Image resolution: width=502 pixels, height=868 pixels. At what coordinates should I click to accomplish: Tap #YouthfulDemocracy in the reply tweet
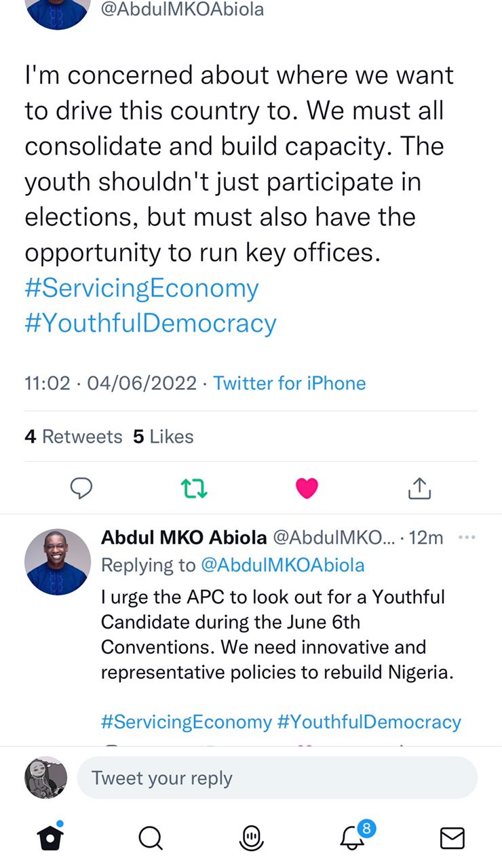[x=369, y=722]
